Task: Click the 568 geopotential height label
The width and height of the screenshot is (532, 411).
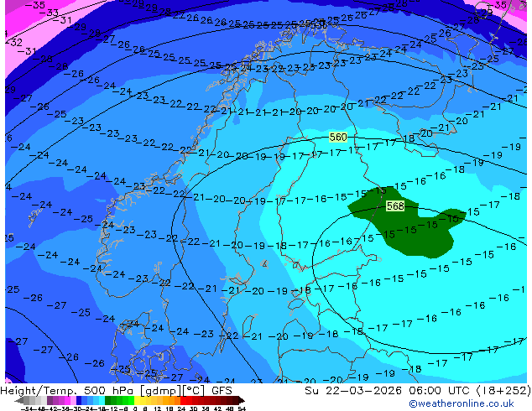Action: click(x=395, y=205)
